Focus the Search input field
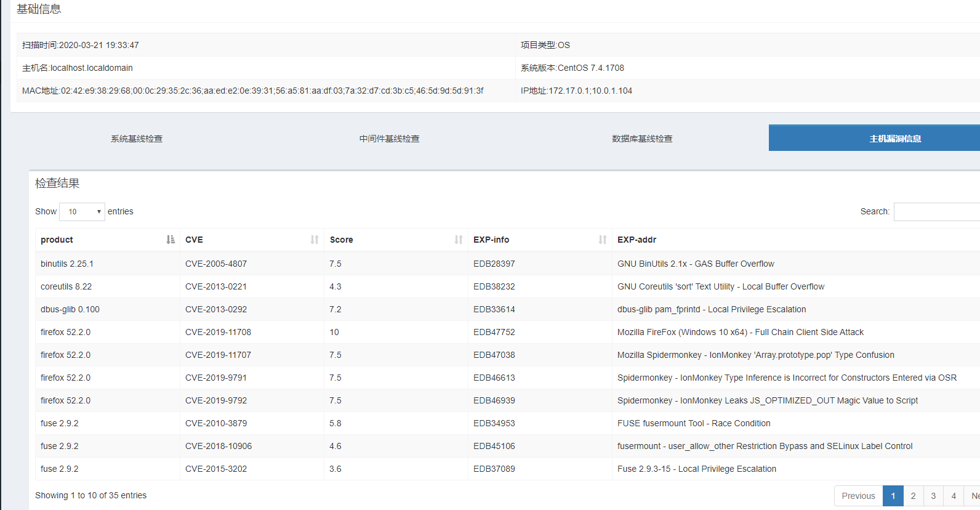The image size is (980, 510). click(937, 212)
